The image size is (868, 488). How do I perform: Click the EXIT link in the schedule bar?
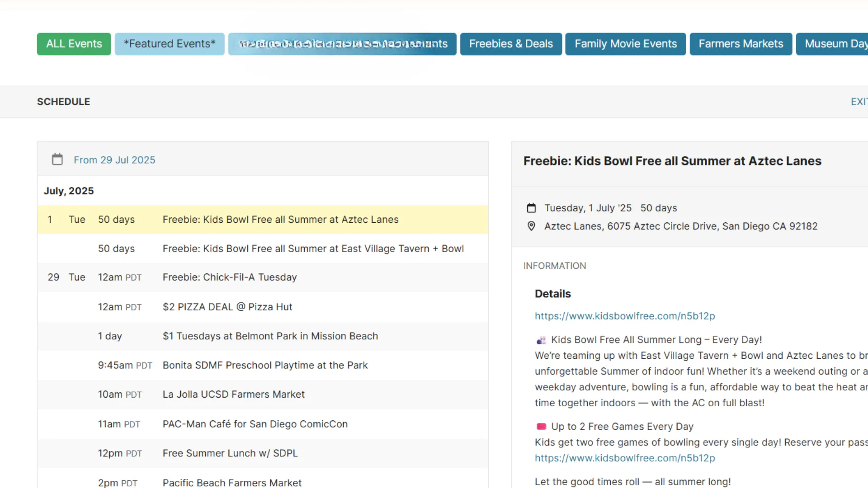click(x=859, y=102)
